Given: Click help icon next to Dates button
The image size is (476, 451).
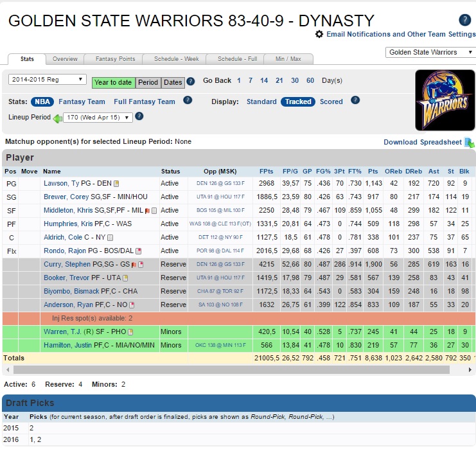Looking at the screenshot, I should (x=190, y=82).
